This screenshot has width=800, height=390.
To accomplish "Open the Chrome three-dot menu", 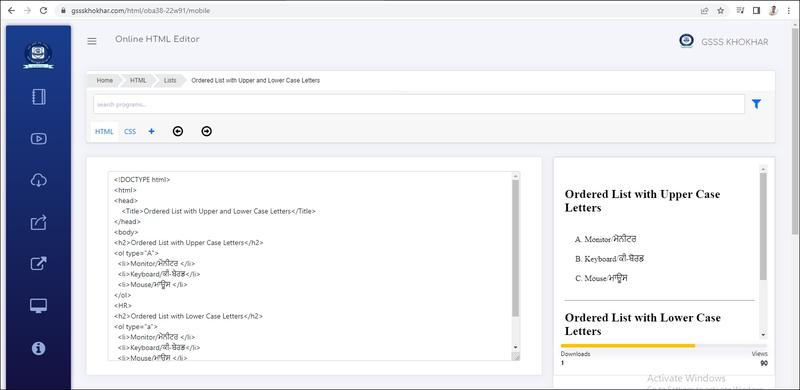I will coord(790,10).
